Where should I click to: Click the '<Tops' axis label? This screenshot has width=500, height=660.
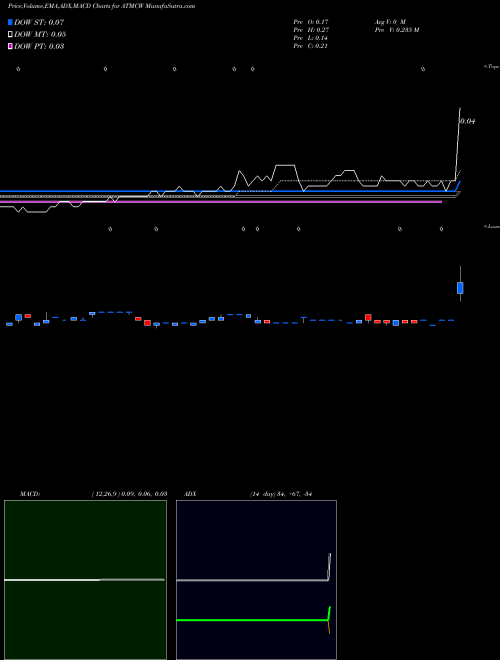pyautogui.click(x=492, y=67)
